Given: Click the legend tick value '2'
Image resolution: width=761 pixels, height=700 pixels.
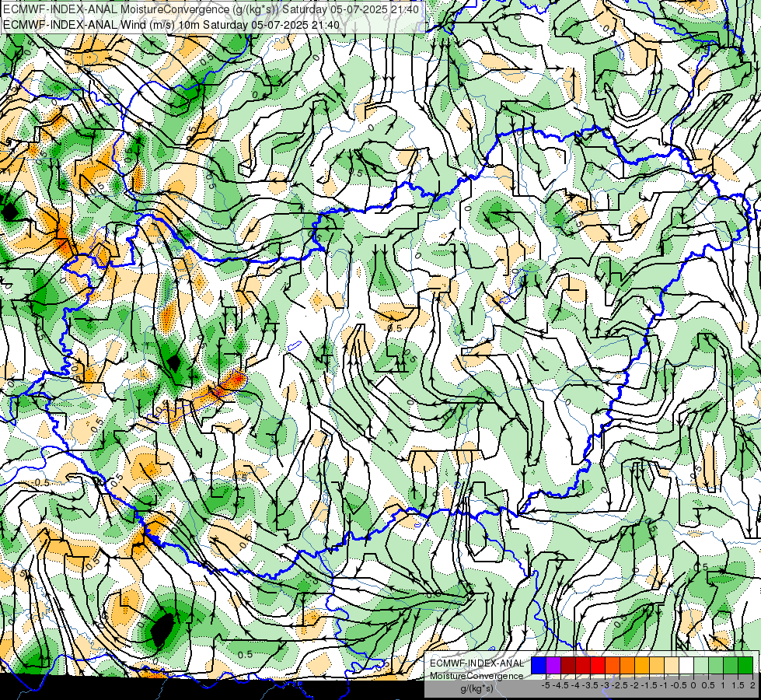Looking at the screenshot, I should 752,685.
